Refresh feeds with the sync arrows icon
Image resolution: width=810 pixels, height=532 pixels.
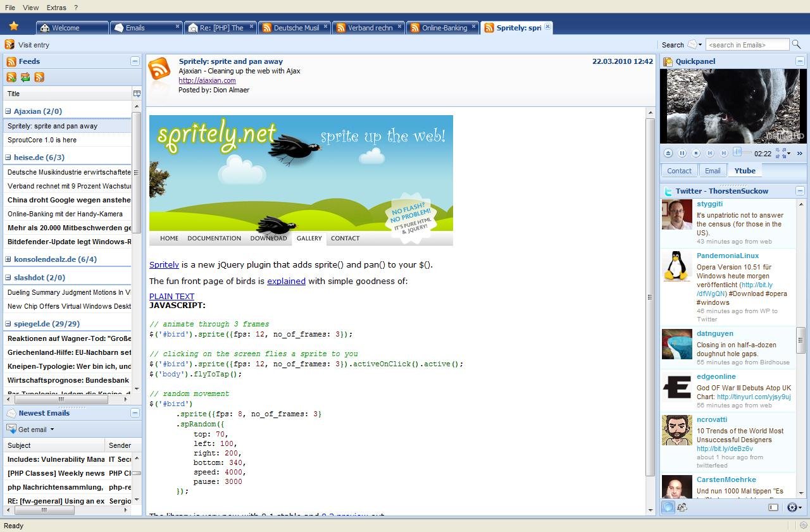pos(25,77)
